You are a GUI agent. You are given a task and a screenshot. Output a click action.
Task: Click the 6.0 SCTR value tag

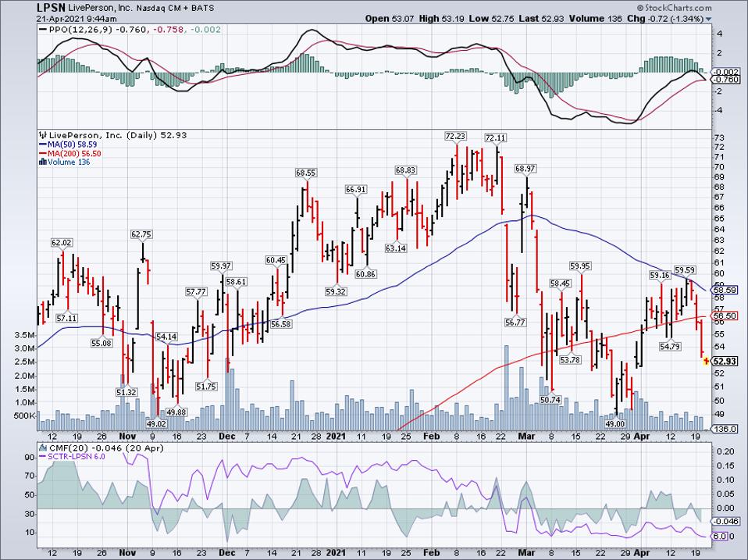721,536
